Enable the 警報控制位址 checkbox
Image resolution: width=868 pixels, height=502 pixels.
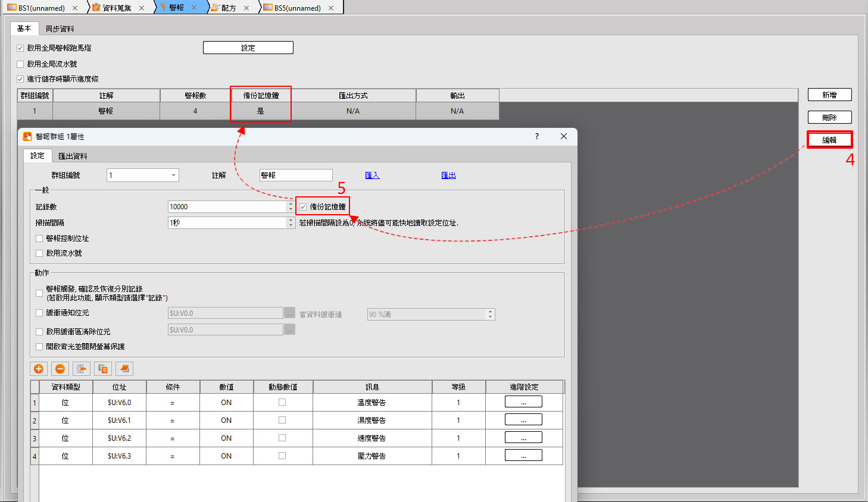(39, 239)
